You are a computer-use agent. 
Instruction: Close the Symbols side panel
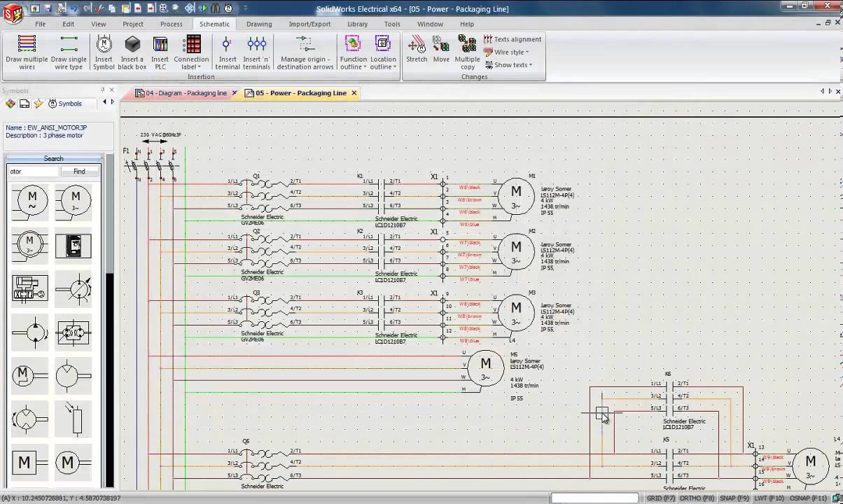coord(111,90)
